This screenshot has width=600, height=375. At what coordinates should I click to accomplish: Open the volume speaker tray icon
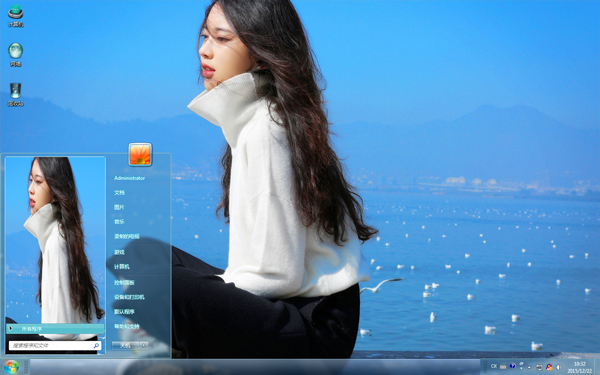pos(559,367)
